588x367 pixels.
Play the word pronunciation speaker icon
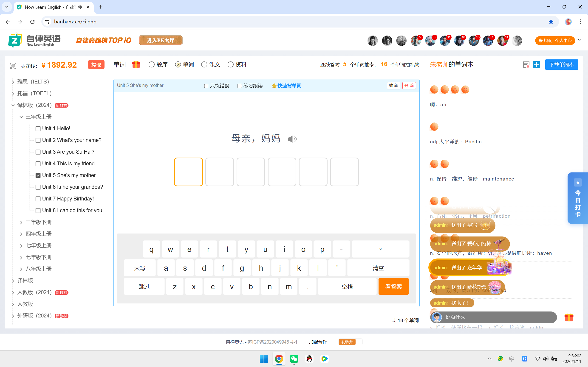tap(292, 139)
